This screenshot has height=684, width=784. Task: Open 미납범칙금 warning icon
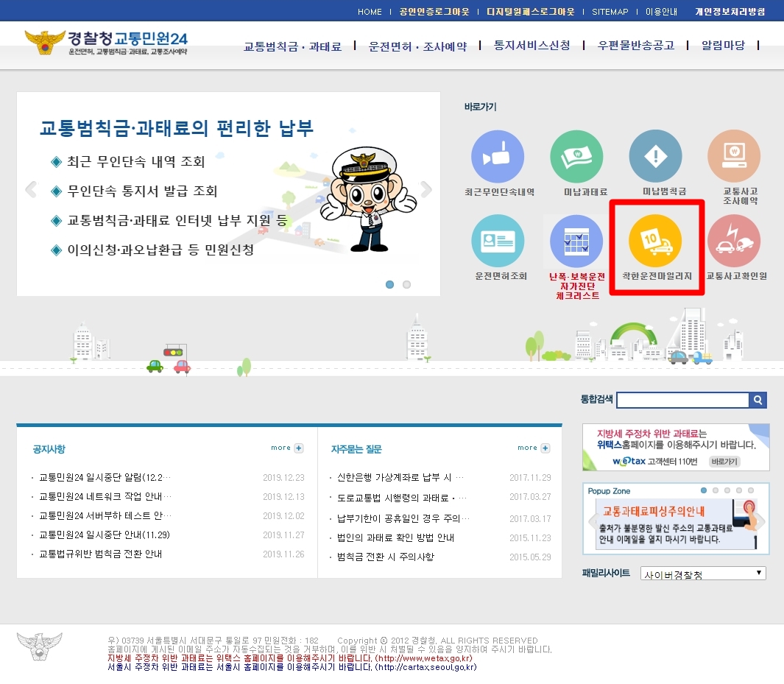point(655,157)
